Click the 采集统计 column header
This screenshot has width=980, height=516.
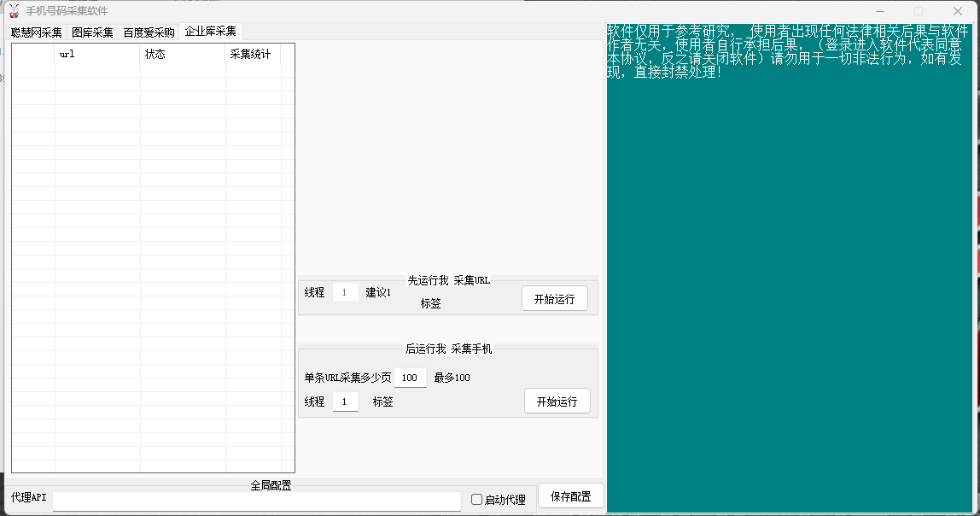click(x=253, y=55)
